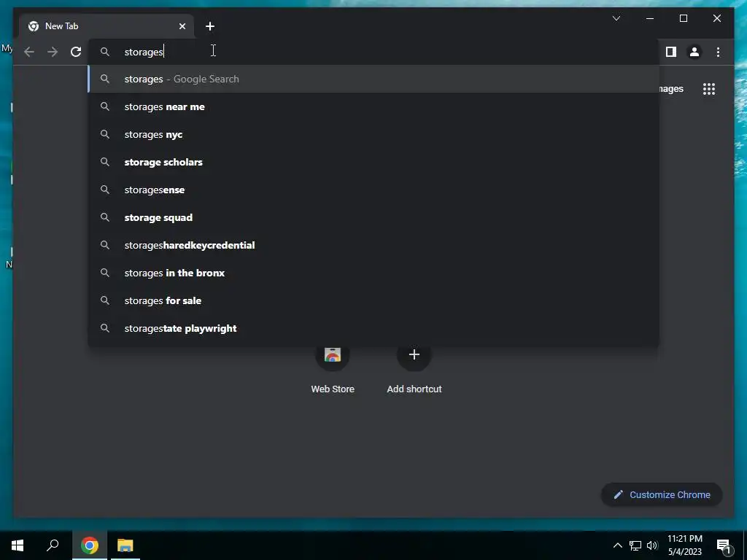Select 'storagesense' suggestion
Viewport: 747px width, 560px height.
click(x=373, y=190)
